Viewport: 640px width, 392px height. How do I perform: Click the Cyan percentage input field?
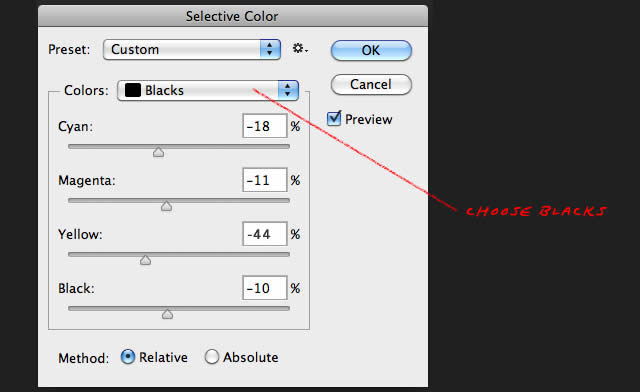point(265,126)
